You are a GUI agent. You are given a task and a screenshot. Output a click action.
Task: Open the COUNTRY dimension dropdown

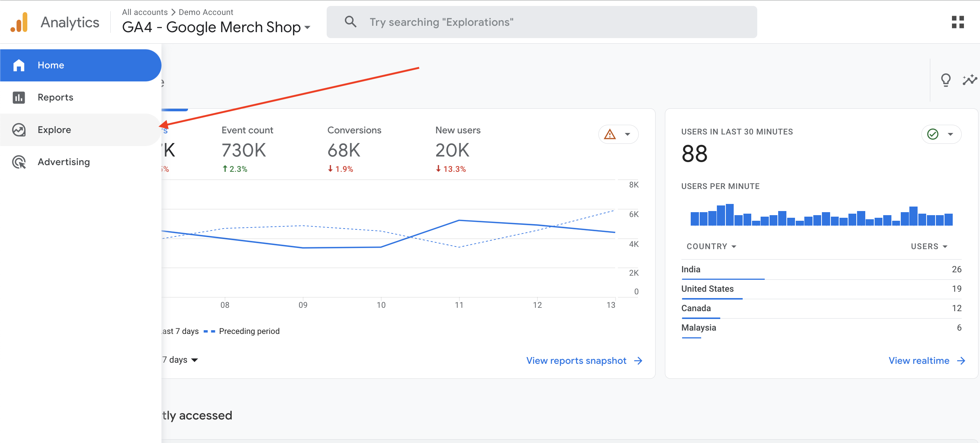(x=711, y=247)
